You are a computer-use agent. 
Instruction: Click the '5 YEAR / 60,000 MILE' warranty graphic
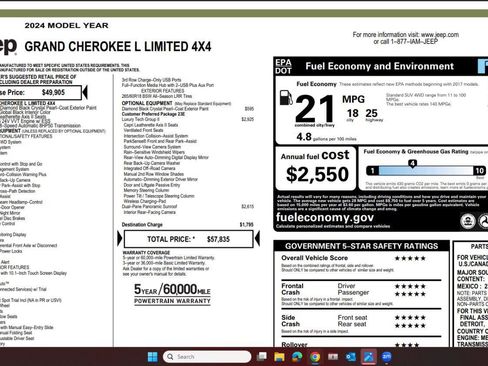[x=172, y=293]
